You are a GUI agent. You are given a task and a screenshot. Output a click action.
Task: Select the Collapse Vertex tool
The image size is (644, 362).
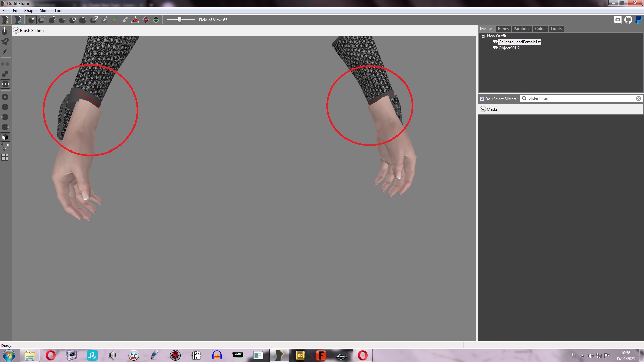[135, 20]
